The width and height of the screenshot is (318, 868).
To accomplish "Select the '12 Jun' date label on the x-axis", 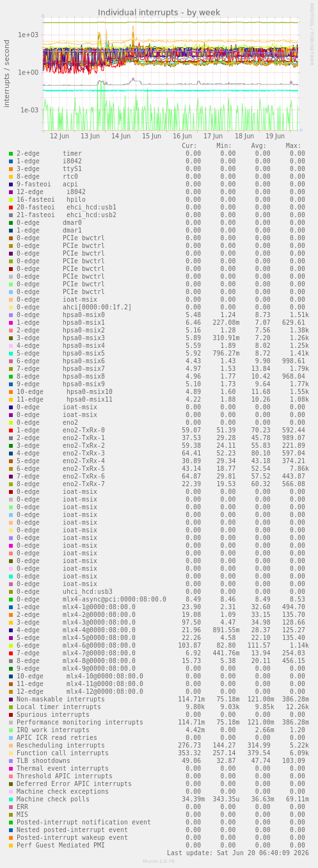I will [x=60, y=136].
